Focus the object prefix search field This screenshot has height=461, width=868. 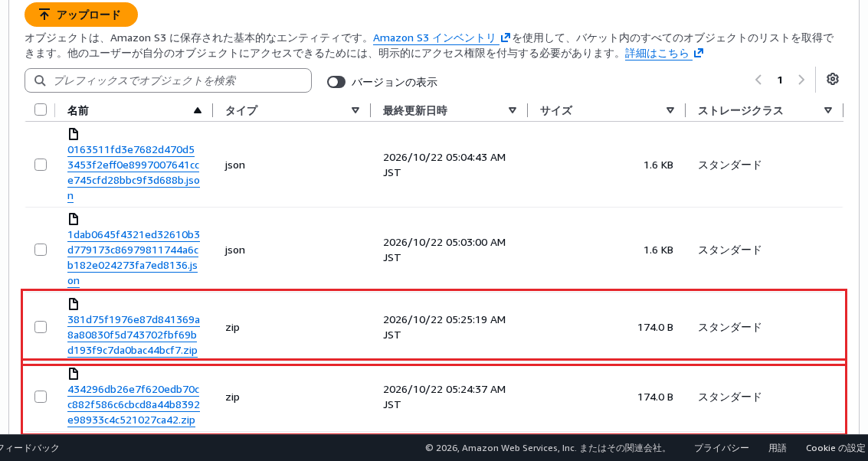[x=169, y=81]
